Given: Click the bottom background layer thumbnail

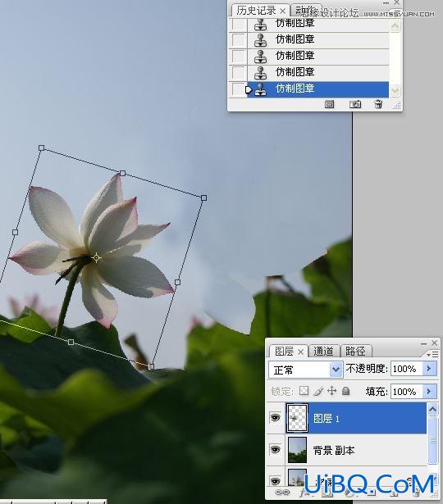Looking at the screenshot, I should (x=297, y=477).
